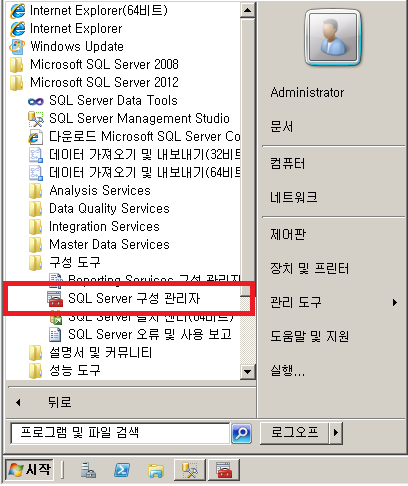The height and width of the screenshot is (486, 408).
Task: Click the 시작 button on taskbar
Action: coord(30,470)
